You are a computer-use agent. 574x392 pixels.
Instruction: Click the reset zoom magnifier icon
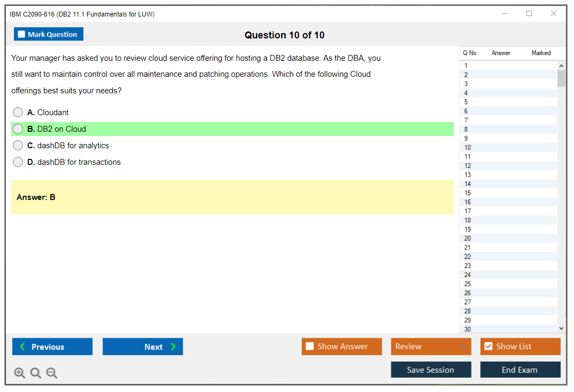(x=36, y=373)
